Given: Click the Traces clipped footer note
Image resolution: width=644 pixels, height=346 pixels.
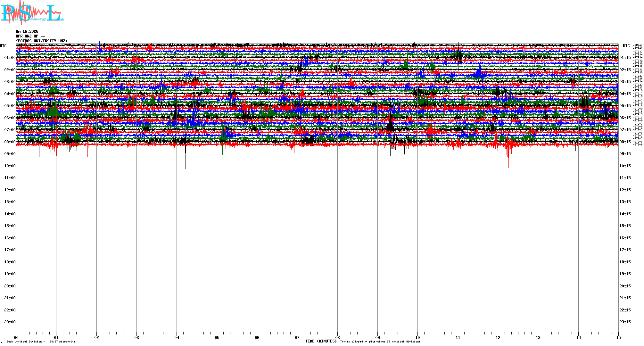Looking at the screenshot, I should point(380,342).
